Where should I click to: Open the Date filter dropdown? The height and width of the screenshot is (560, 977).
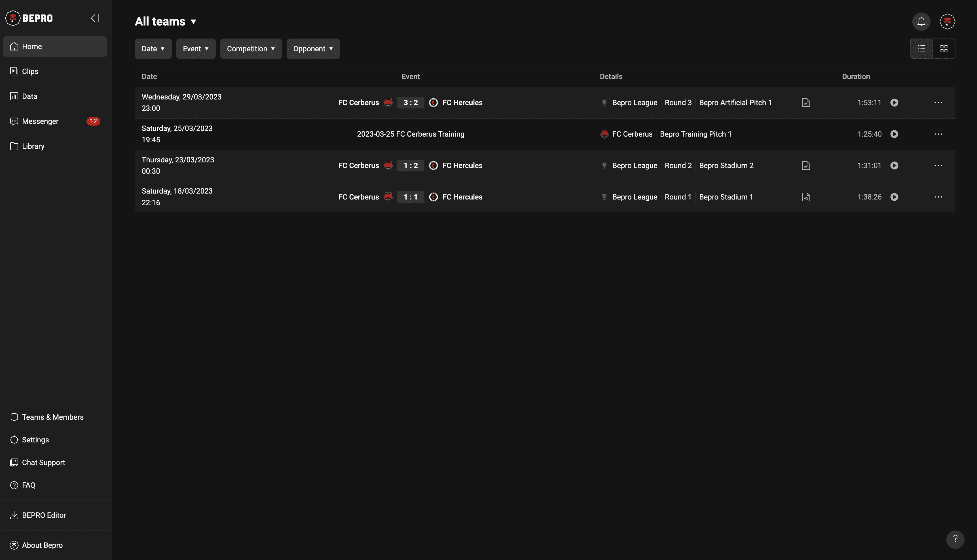pyautogui.click(x=153, y=49)
